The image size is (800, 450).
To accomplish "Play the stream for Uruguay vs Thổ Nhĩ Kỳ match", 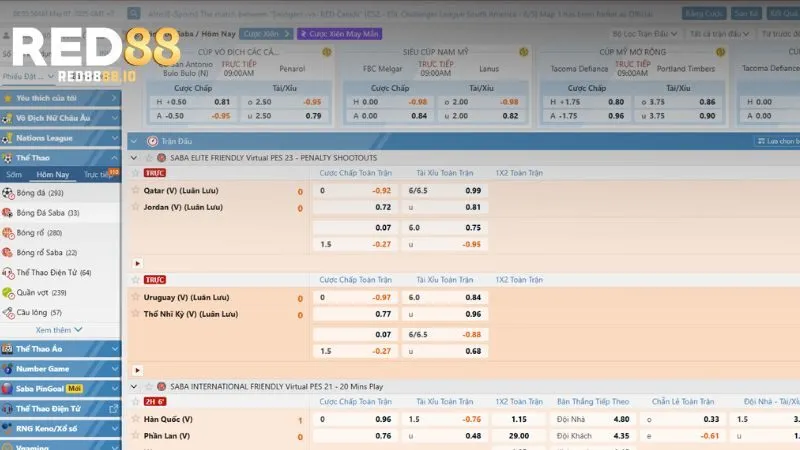I will [x=137, y=370].
